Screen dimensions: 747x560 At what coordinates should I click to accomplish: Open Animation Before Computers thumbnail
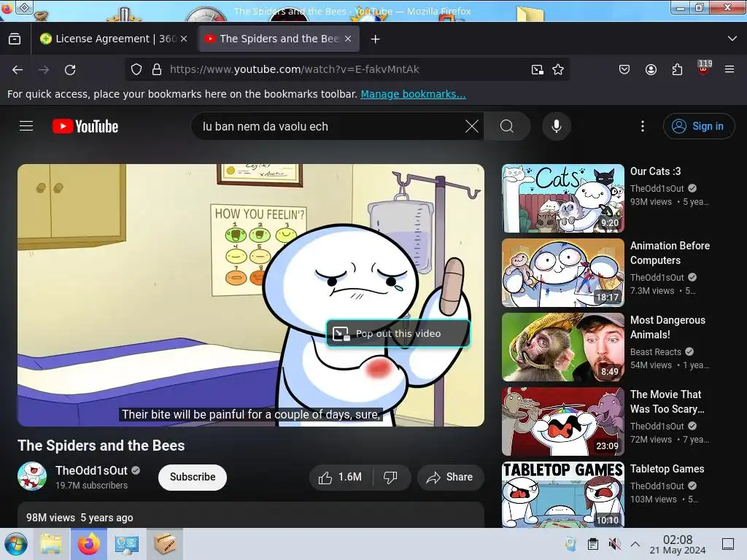pos(562,273)
